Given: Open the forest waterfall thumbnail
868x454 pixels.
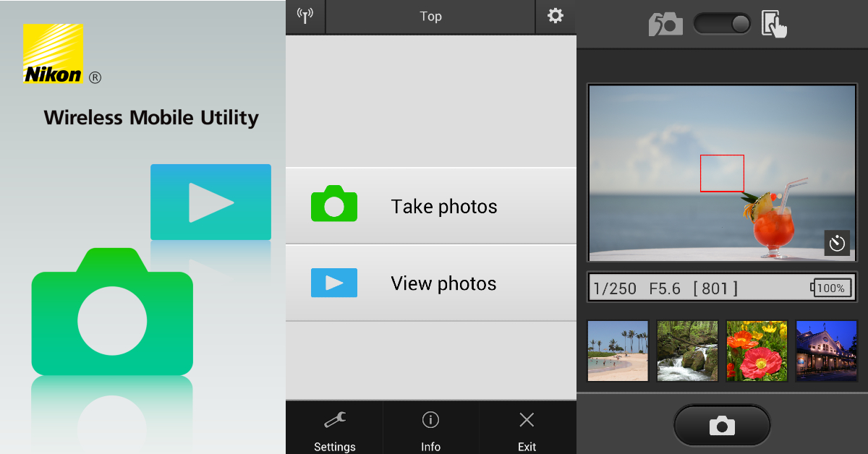Looking at the screenshot, I should pyautogui.click(x=687, y=351).
